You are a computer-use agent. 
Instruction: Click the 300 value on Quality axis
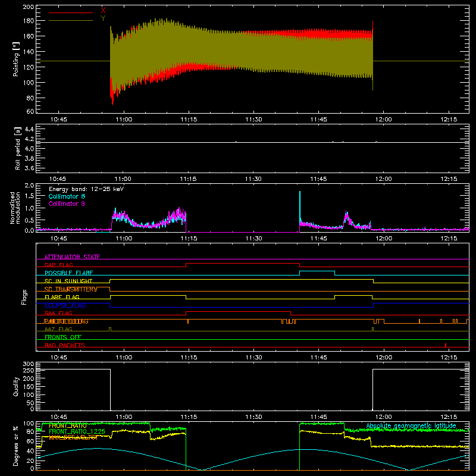28,364
